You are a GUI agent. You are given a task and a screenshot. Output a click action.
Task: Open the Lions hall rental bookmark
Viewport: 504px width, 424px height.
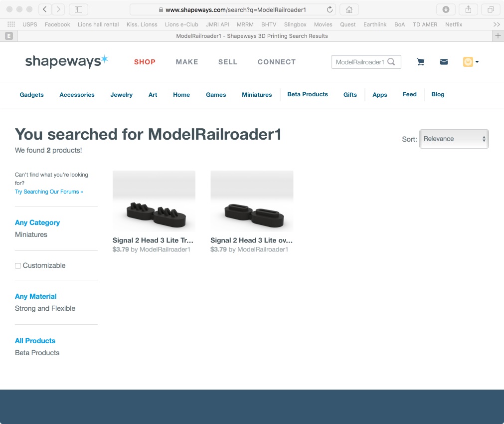(x=98, y=24)
